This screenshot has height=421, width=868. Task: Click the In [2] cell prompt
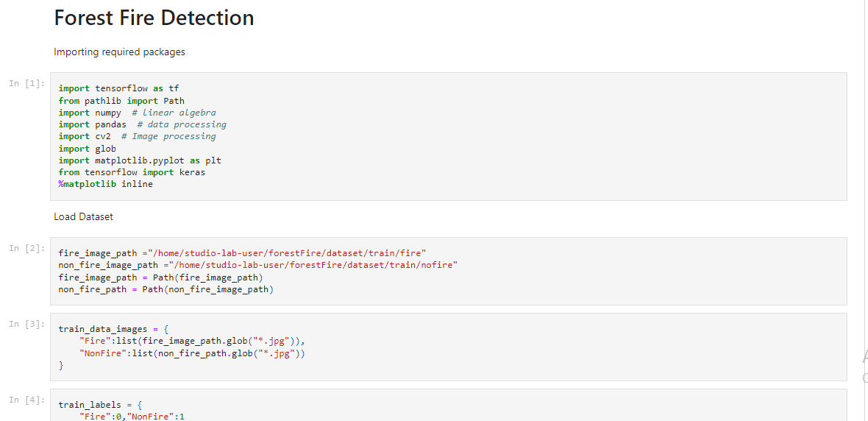(x=27, y=248)
